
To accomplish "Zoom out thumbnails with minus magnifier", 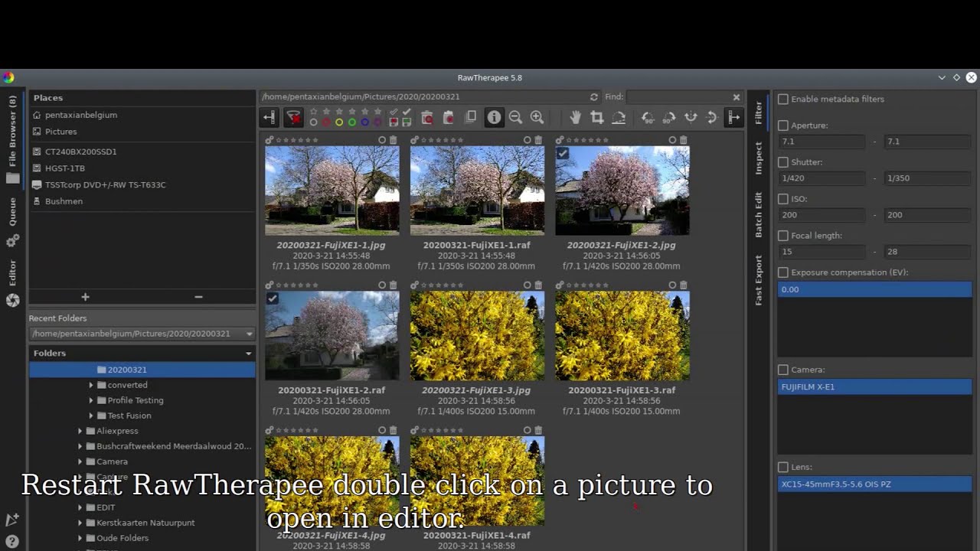I will 515,117.
